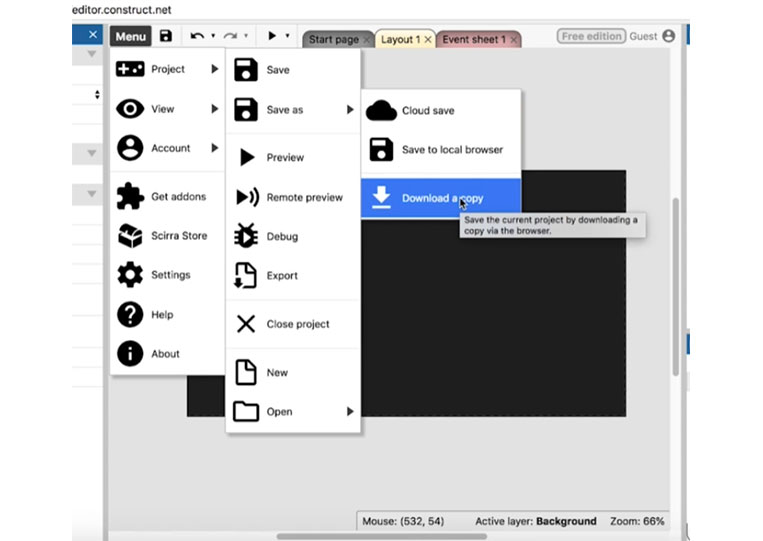763x541 pixels.
Task: Choose Cloud save label
Action: click(428, 110)
